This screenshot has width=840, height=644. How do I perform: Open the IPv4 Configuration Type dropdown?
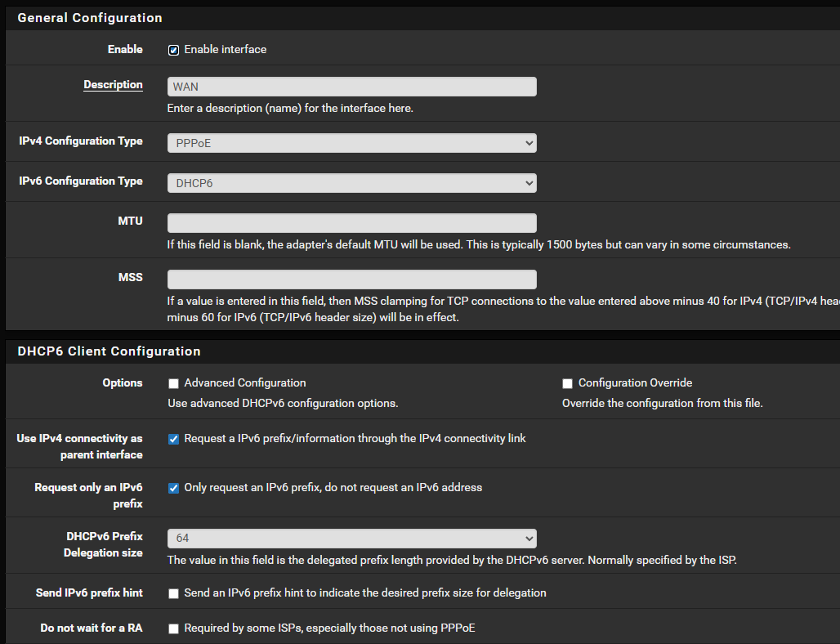pos(351,143)
